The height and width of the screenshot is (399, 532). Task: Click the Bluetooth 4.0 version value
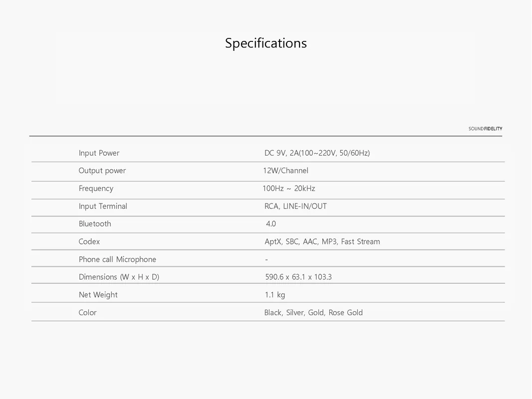(271, 224)
